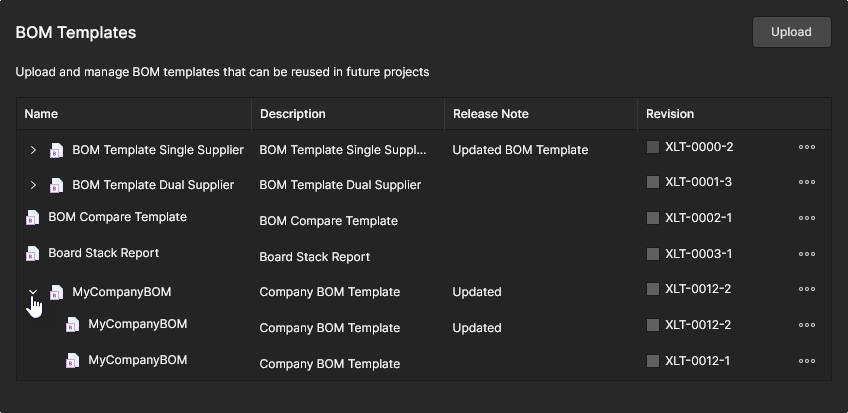Image resolution: width=848 pixels, height=413 pixels.
Task: Open more options for revision XLT-0001-3
Action: pos(807,182)
